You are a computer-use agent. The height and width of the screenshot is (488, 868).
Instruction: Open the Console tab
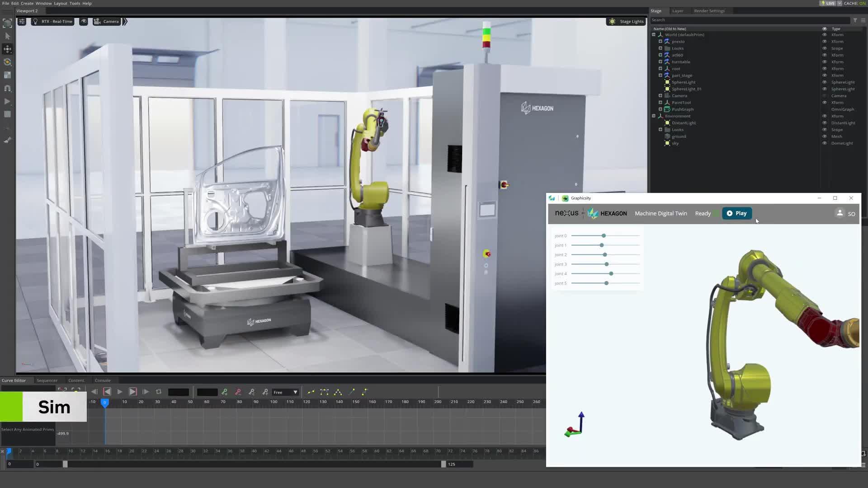pos(103,380)
